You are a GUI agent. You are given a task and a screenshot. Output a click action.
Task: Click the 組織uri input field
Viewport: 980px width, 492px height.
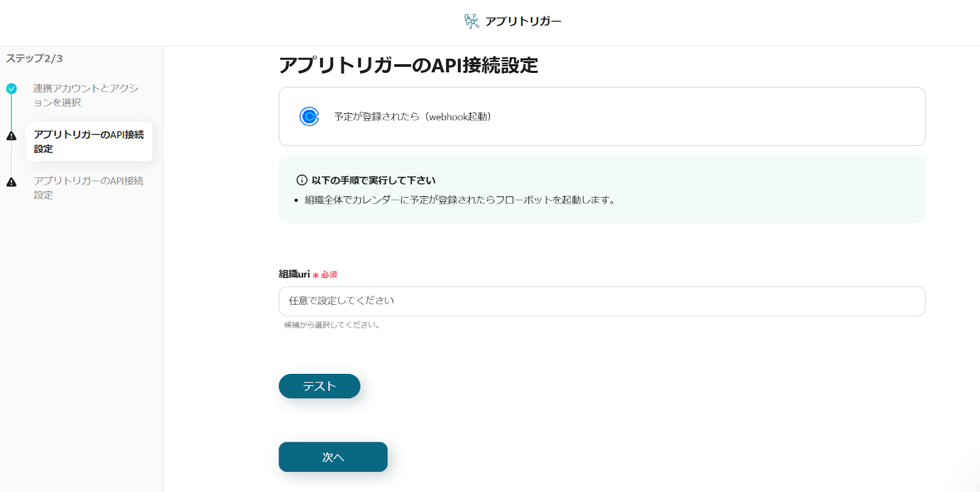coord(601,301)
